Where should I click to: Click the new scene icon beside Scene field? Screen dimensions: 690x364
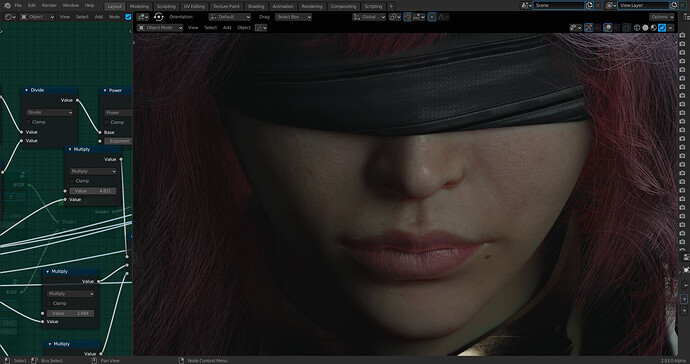(589, 5)
